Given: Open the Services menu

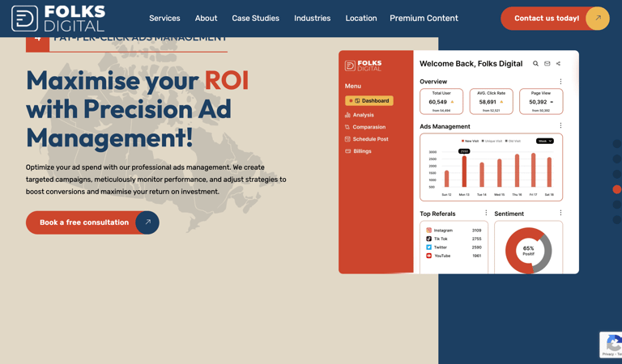Looking at the screenshot, I should click(164, 19).
